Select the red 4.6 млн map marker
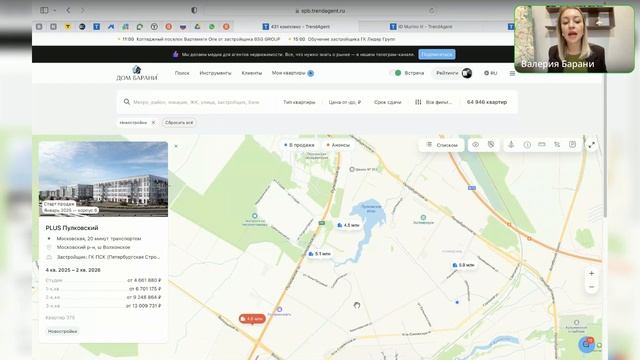 [252, 319]
